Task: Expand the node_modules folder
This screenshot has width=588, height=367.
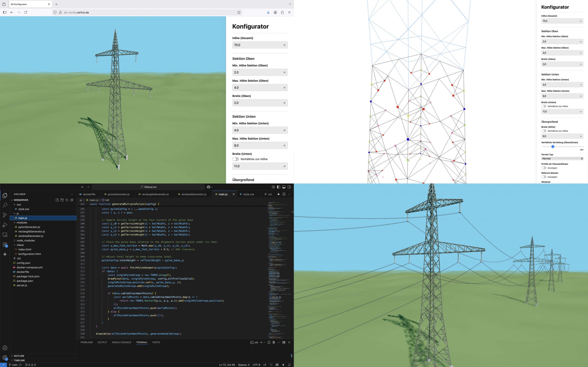Action: point(25,240)
